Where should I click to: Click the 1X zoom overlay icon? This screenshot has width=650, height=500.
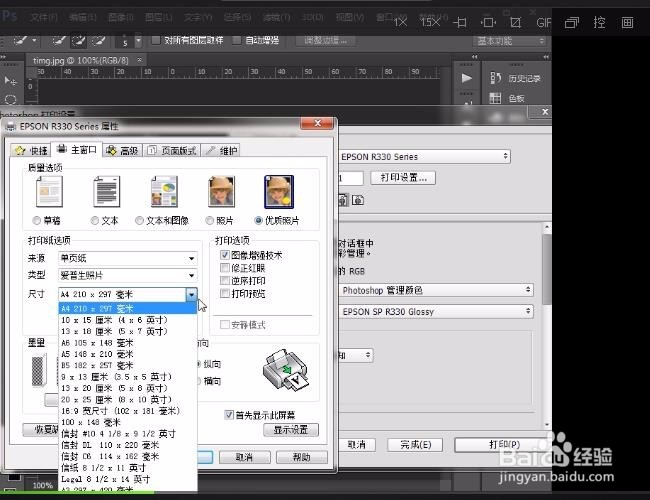click(x=400, y=22)
